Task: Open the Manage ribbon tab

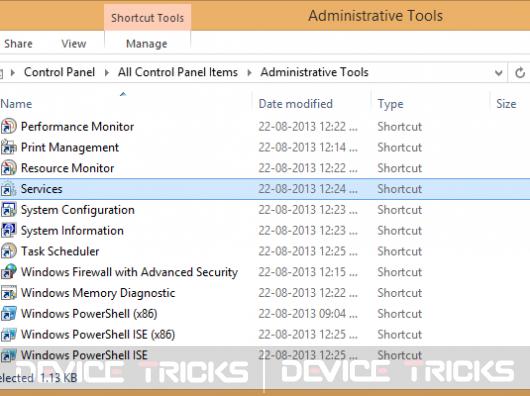Action: pos(147,44)
